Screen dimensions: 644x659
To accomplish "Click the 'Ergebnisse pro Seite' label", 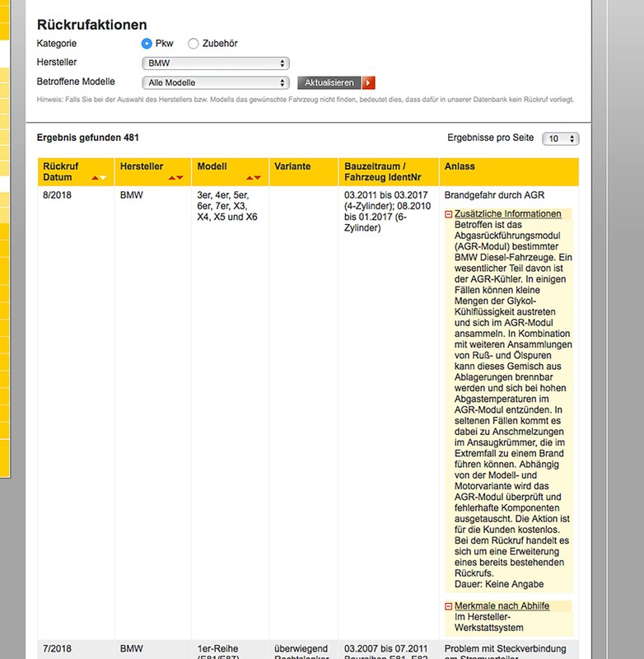I will point(490,138).
